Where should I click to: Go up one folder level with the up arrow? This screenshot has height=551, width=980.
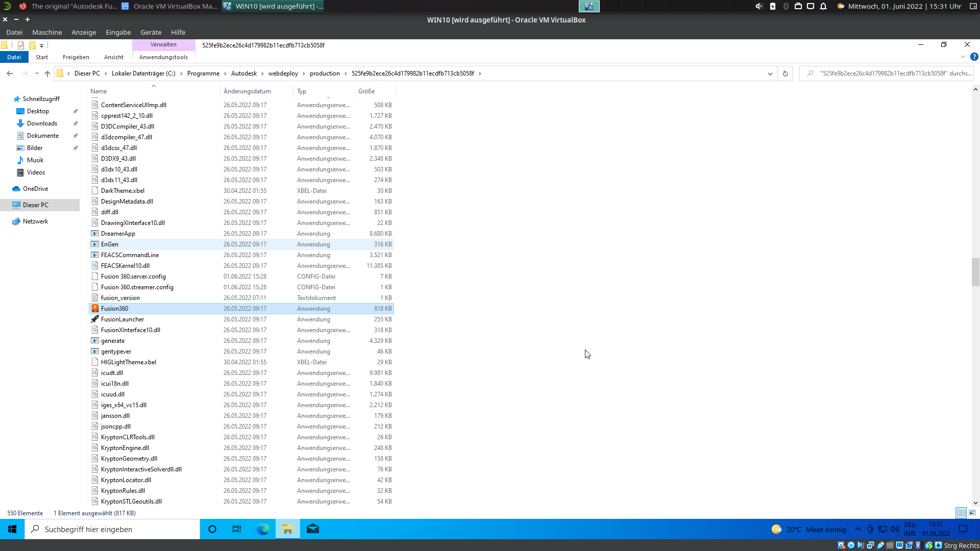47,73
